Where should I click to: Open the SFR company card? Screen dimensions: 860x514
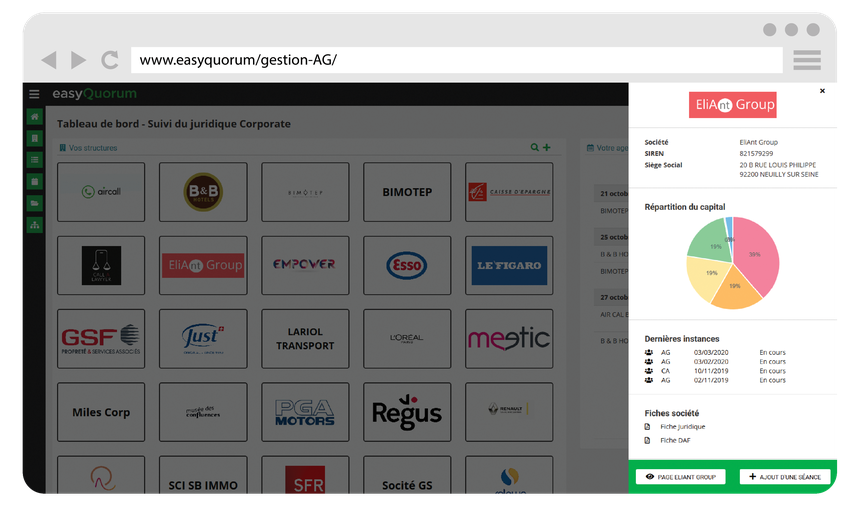point(305,475)
